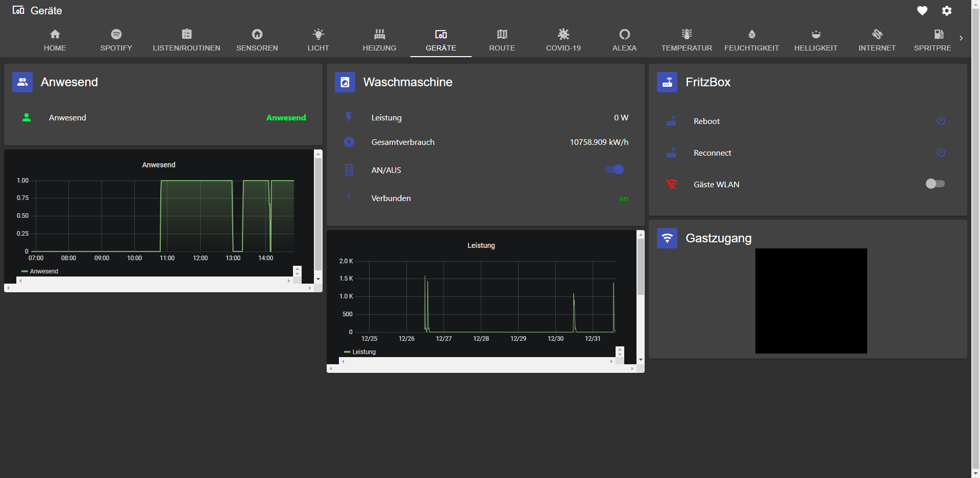Viewport: 980px width, 478px height.
Task: Expand tab bar with right chevron
Action: pos(961,38)
